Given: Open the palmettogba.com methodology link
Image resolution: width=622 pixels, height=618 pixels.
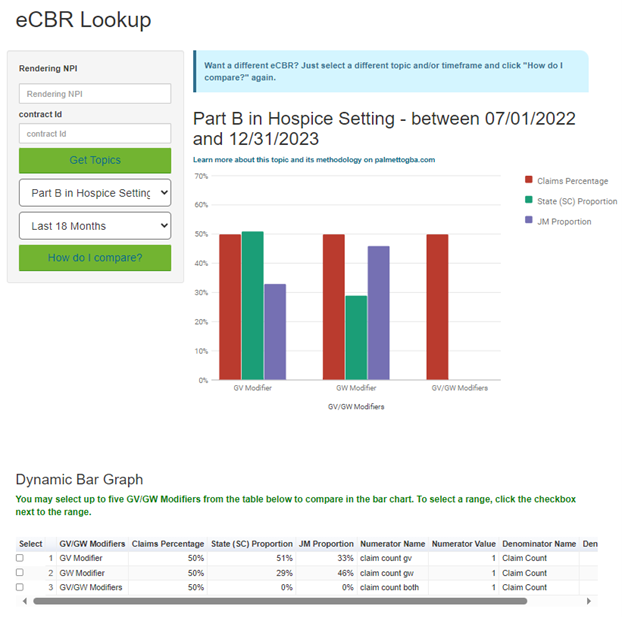Looking at the screenshot, I should pyautogui.click(x=314, y=160).
